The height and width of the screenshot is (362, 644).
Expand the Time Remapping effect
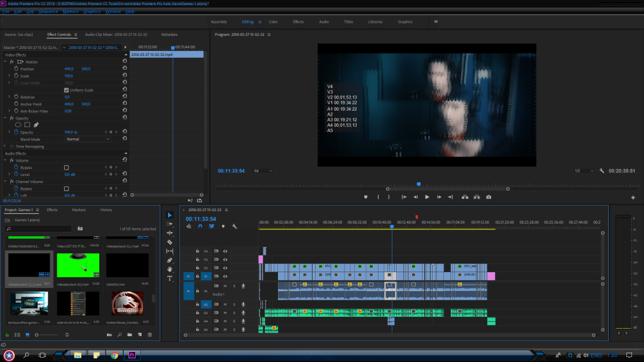coord(5,146)
